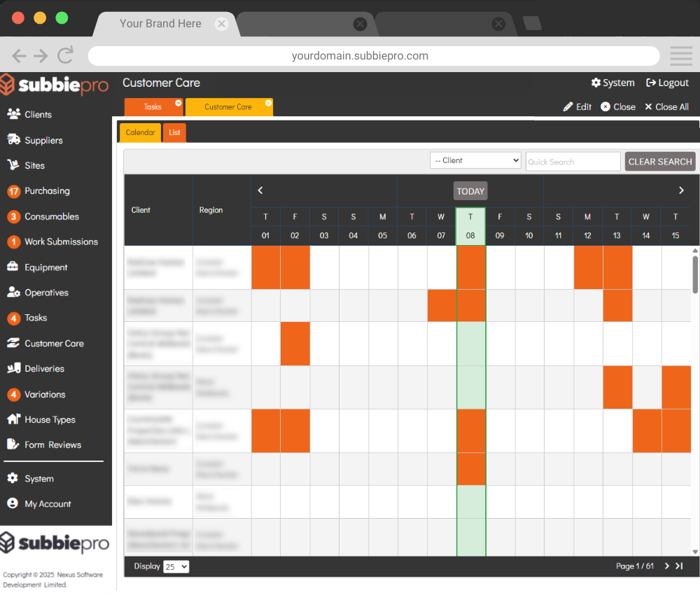This screenshot has width=700, height=595.
Task: Switch to the List tab
Action: (174, 132)
